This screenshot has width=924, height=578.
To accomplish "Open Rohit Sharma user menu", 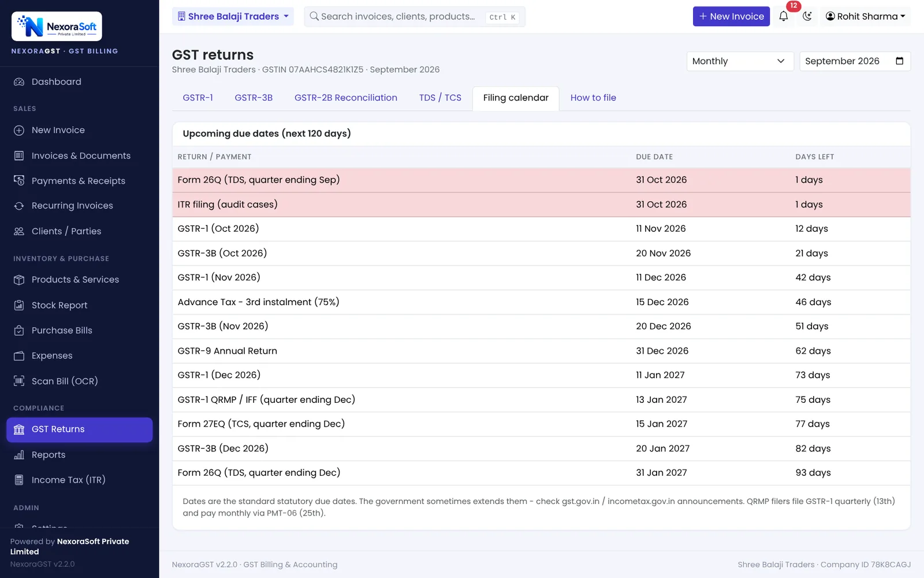I will (x=865, y=16).
